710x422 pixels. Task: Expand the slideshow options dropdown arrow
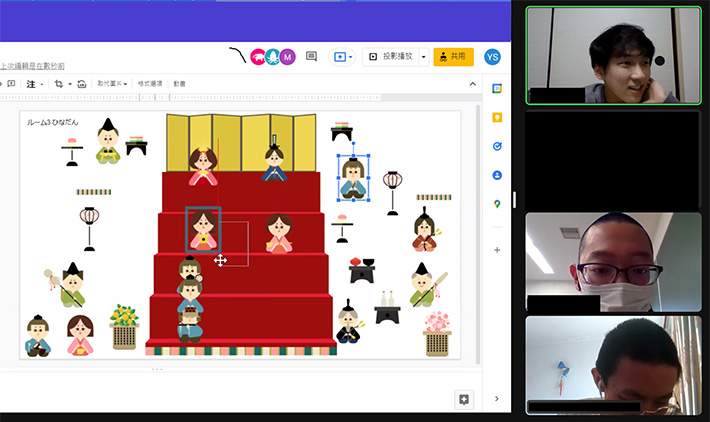pos(423,57)
